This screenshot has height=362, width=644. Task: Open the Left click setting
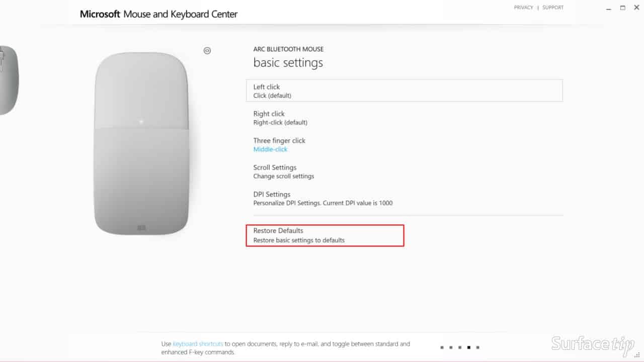(404, 90)
